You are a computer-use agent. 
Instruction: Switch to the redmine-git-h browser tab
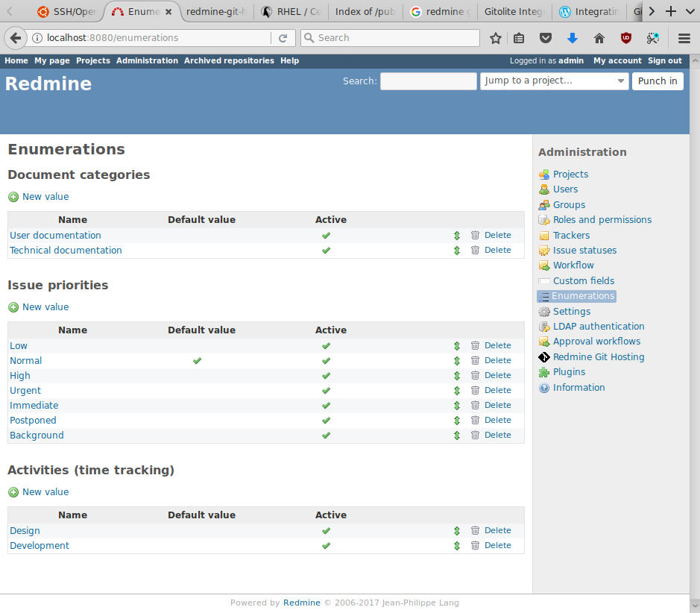pyautogui.click(x=216, y=12)
